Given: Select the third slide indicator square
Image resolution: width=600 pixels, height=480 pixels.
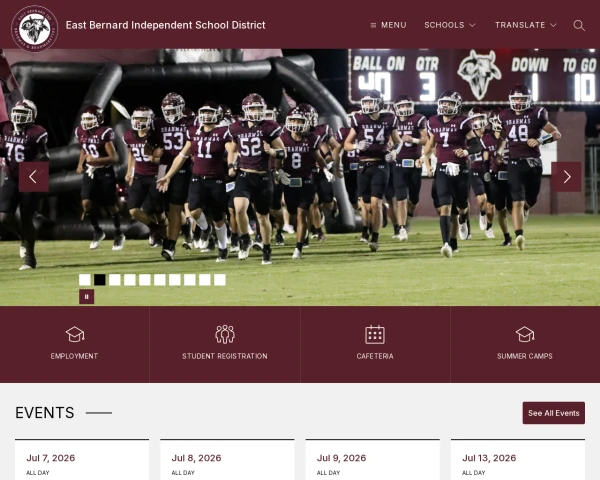Looking at the screenshot, I should (115, 280).
